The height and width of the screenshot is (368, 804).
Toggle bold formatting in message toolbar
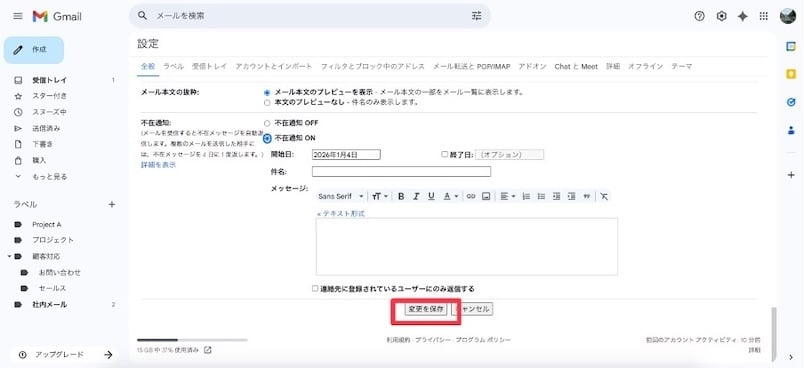(x=401, y=196)
